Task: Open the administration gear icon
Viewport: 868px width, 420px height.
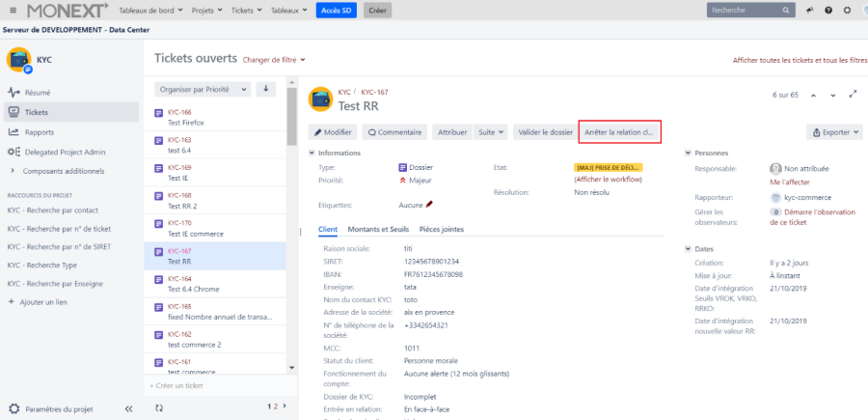Action: [847, 11]
